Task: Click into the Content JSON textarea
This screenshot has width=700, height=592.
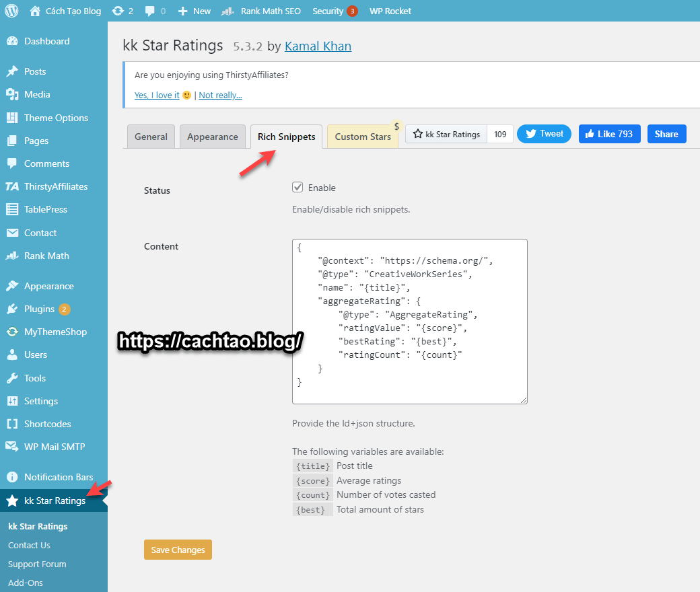Action: [x=410, y=321]
